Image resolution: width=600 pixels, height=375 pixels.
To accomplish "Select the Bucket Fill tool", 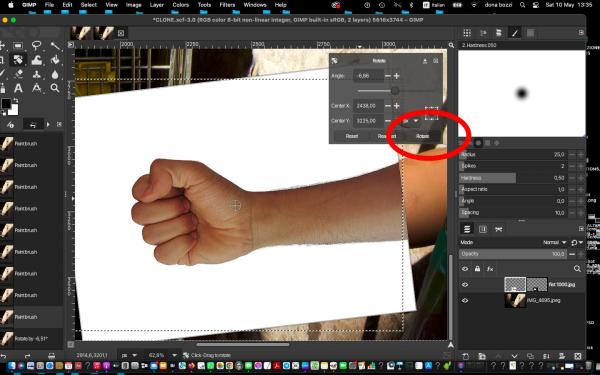I will 55,60.
